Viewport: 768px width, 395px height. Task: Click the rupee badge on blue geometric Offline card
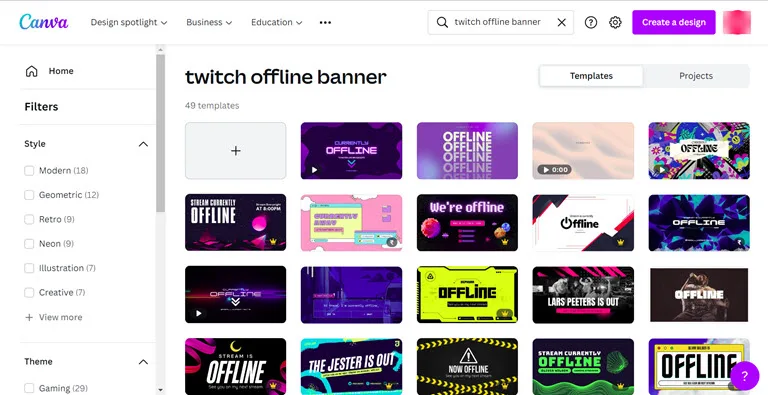click(739, 242)
